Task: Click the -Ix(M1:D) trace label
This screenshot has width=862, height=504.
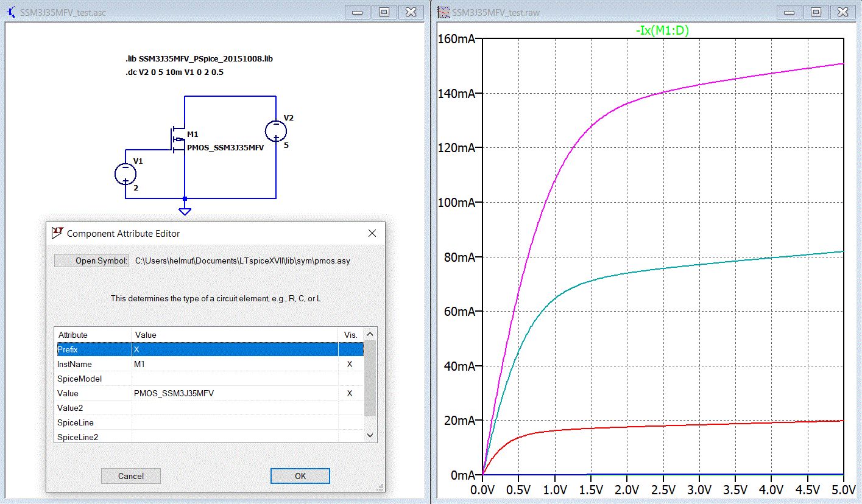Action: pyautogui.click(x=662, y=30)
